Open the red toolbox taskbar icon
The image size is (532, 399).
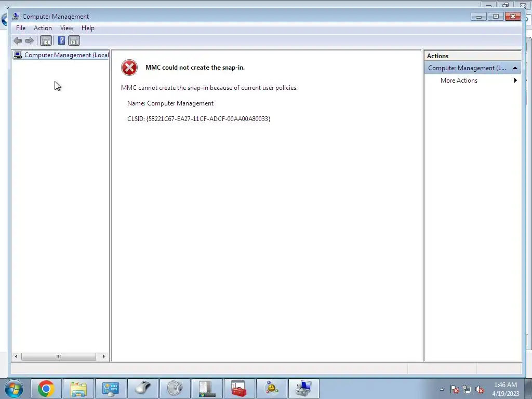(x=240, y=389)
